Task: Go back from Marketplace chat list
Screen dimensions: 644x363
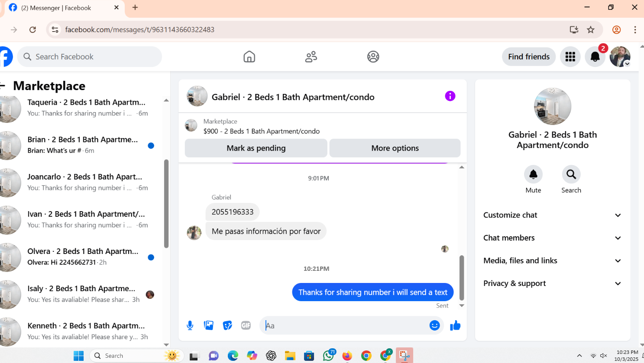Action: (x=2, y=86)
